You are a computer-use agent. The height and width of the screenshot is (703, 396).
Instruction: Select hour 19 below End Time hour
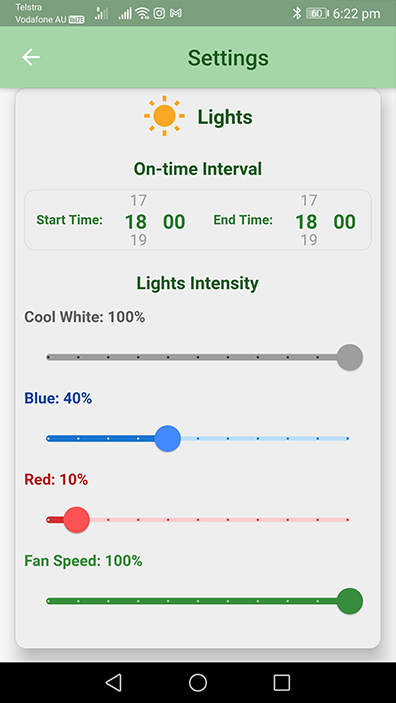coord(309,240)
